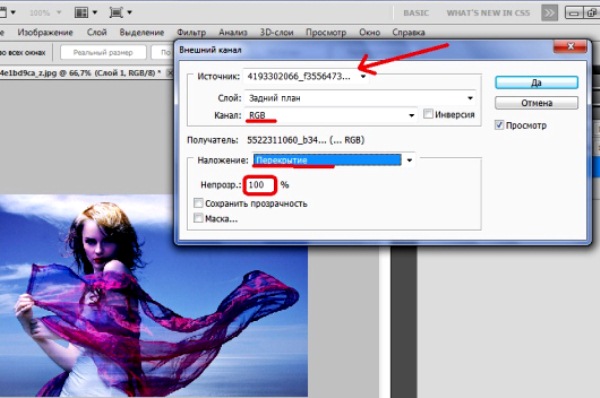Tick the Сохранить прозрачность checkbox
The width and height of the screenshot is (600, 398).
click(198, 203)
